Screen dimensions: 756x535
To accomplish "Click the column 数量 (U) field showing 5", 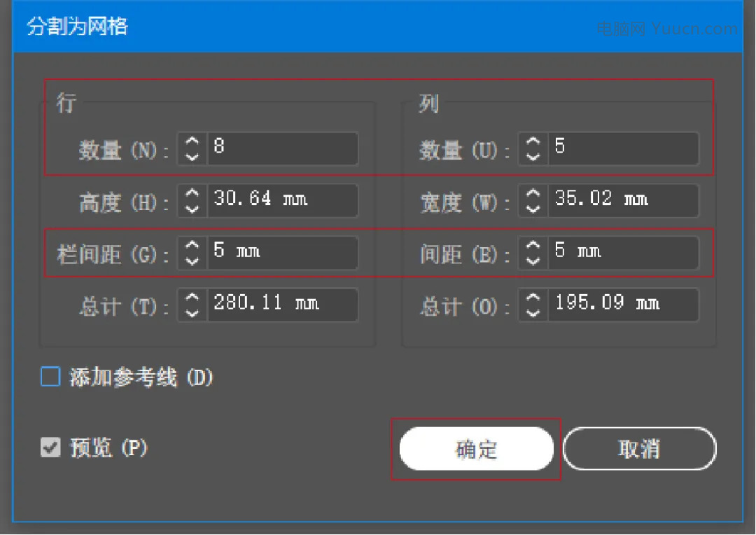I will point(623,148).
